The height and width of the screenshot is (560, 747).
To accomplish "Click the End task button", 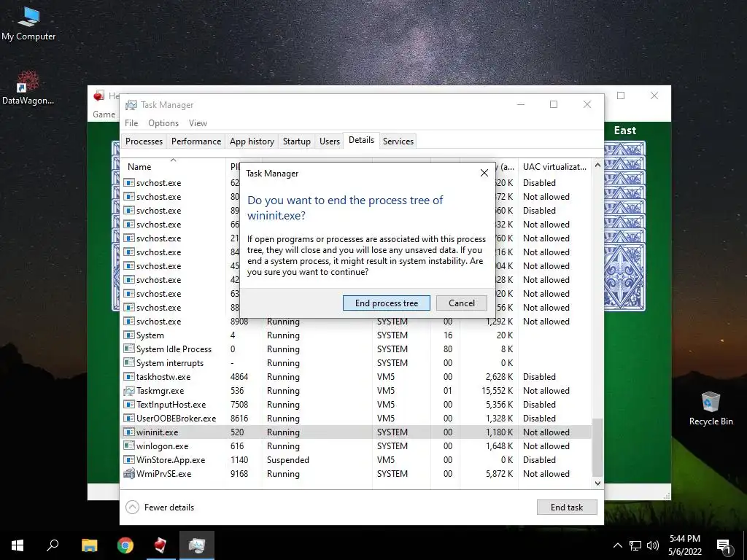I will [x=566, y=507].
